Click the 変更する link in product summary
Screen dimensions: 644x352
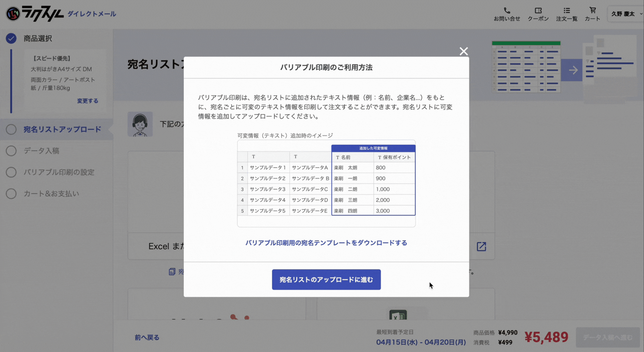click(88, 101)
